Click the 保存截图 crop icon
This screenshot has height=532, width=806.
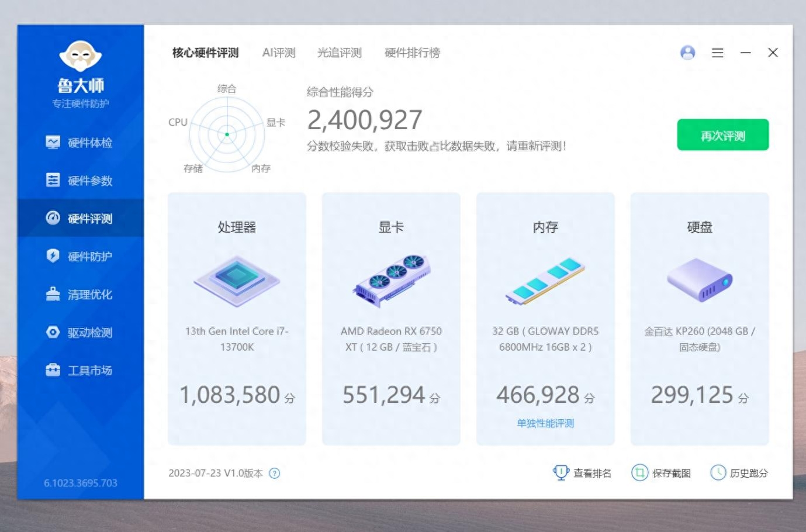click(639, 472)
